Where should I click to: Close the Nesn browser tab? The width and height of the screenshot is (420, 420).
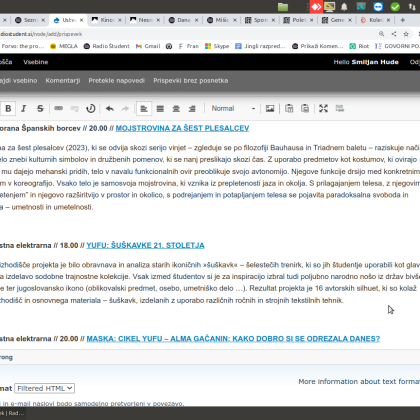158,20
